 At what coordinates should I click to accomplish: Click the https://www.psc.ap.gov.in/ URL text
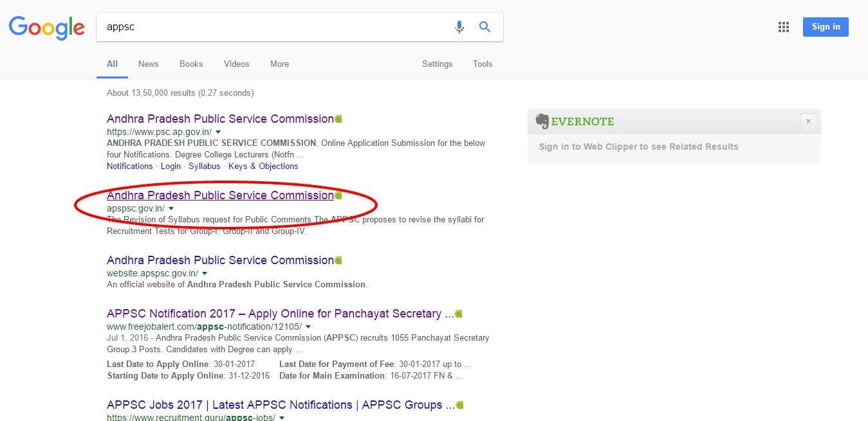159,132
